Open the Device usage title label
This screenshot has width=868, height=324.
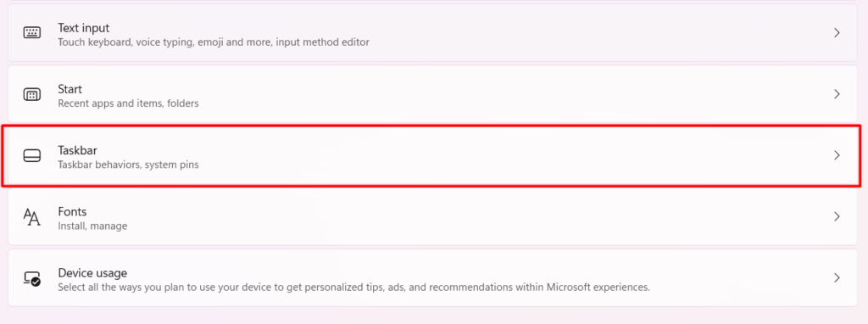pyautogui.click(x=92, y=273)
